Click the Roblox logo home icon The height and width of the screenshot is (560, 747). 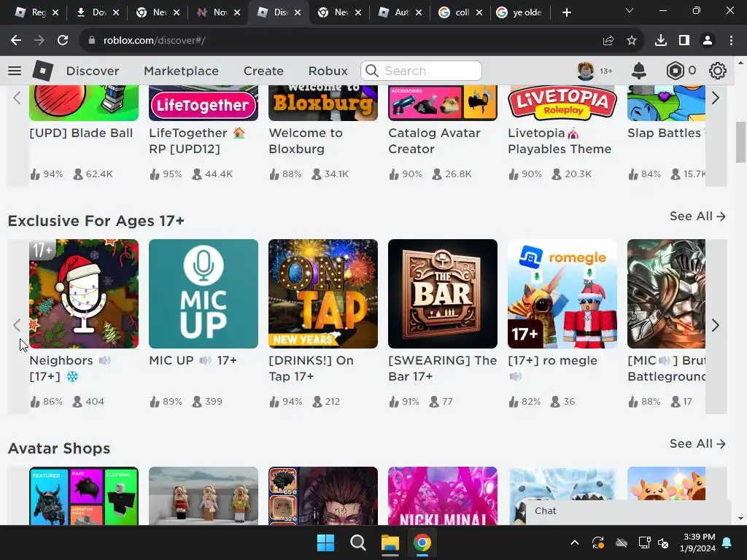click(x=42, y=71)
